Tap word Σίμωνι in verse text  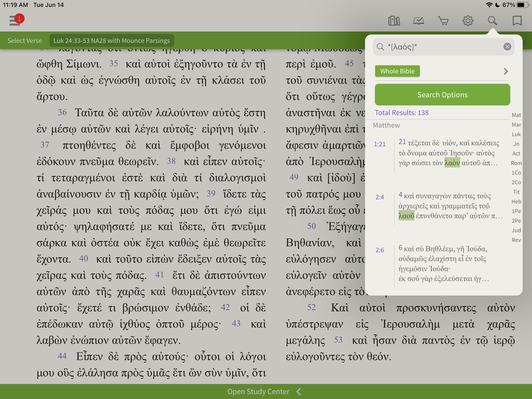coord(84,64)
